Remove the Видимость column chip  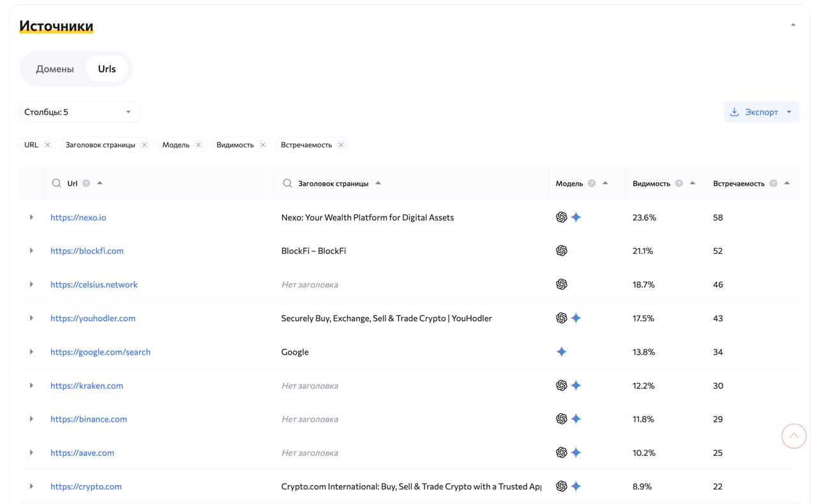(262, 145)
